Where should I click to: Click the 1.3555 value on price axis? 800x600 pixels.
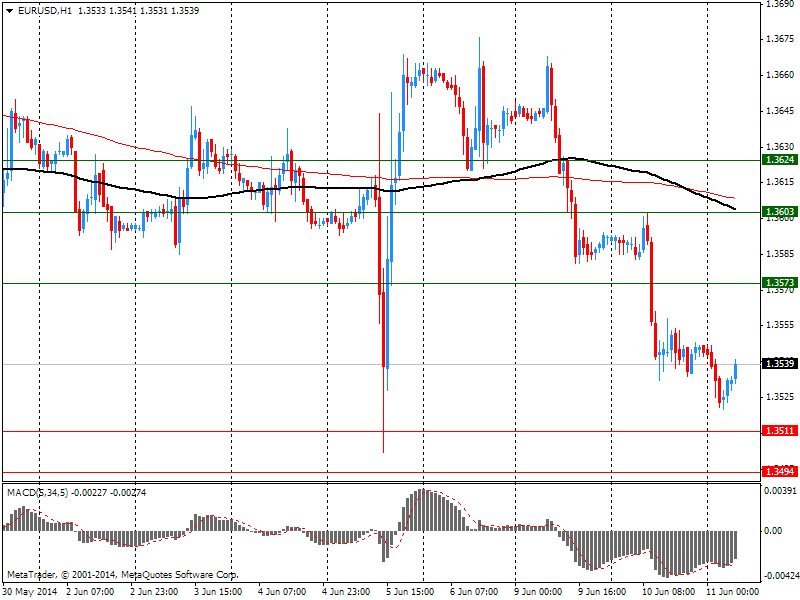tap(780, 325)
